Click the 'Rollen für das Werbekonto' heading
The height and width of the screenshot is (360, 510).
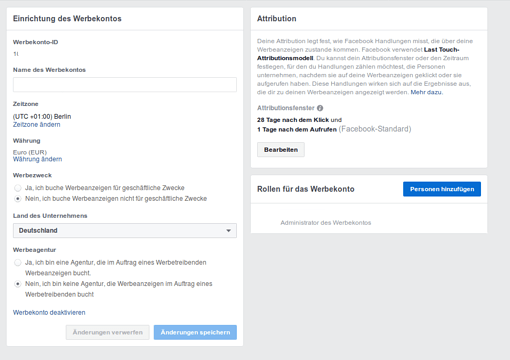(306, 189)
